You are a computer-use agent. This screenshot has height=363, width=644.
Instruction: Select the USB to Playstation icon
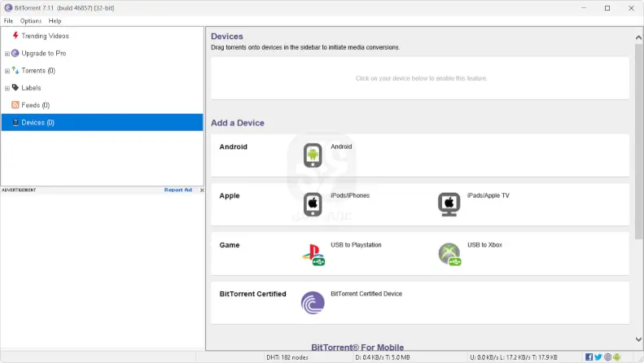313,255
